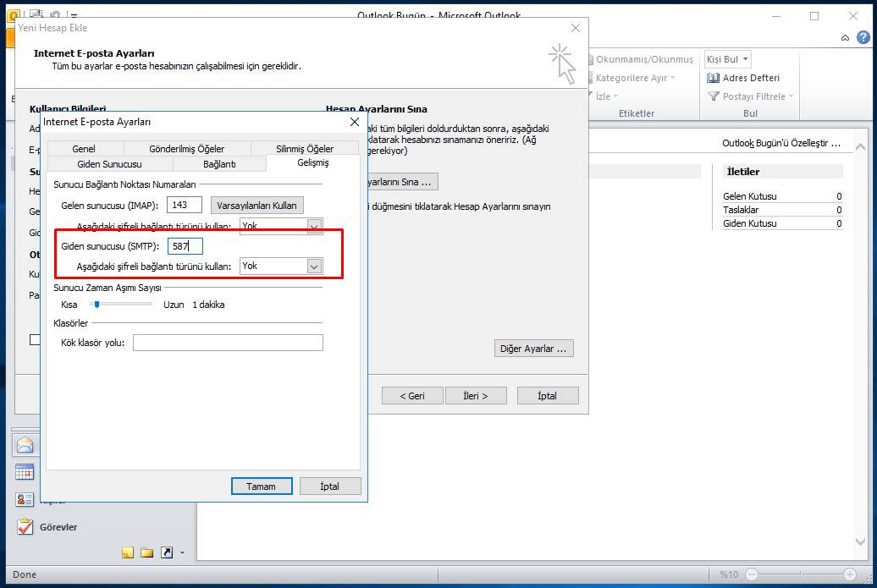The image size is (877, 588).
Task: Open Görevler in the navigation pane
Action: tap(58, 527)
